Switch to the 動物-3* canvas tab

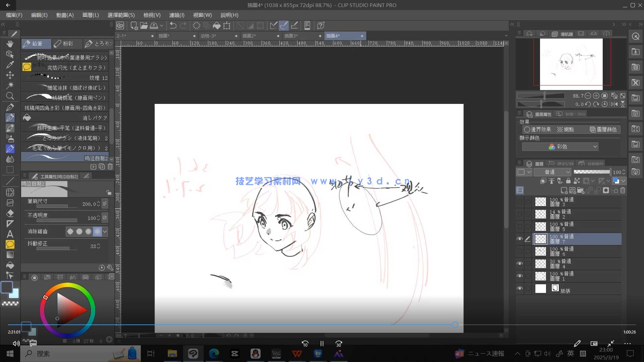pyautogui.click(x=207, y=36)
